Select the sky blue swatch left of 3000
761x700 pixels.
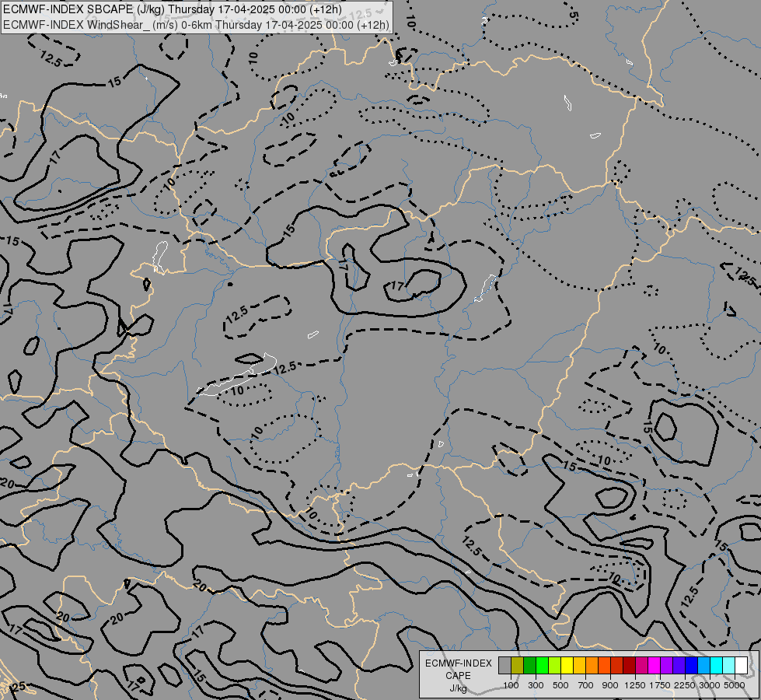[704, 665]
